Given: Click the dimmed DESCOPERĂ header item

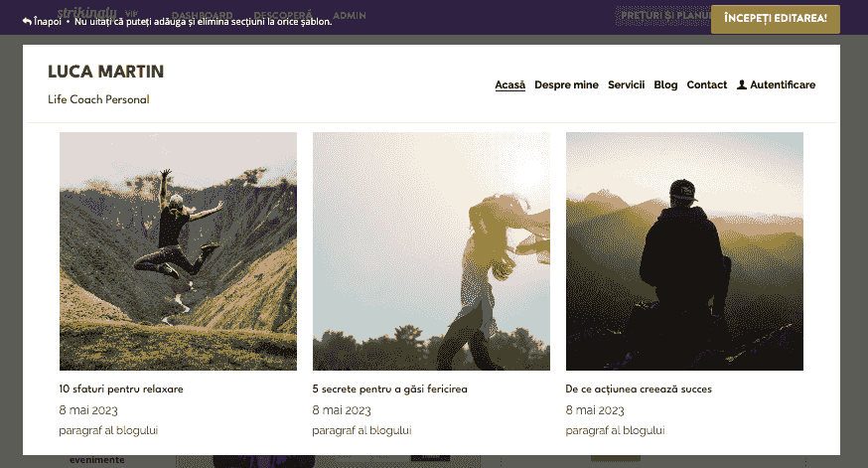Looking at the screenshot, I should click(283, 14).
